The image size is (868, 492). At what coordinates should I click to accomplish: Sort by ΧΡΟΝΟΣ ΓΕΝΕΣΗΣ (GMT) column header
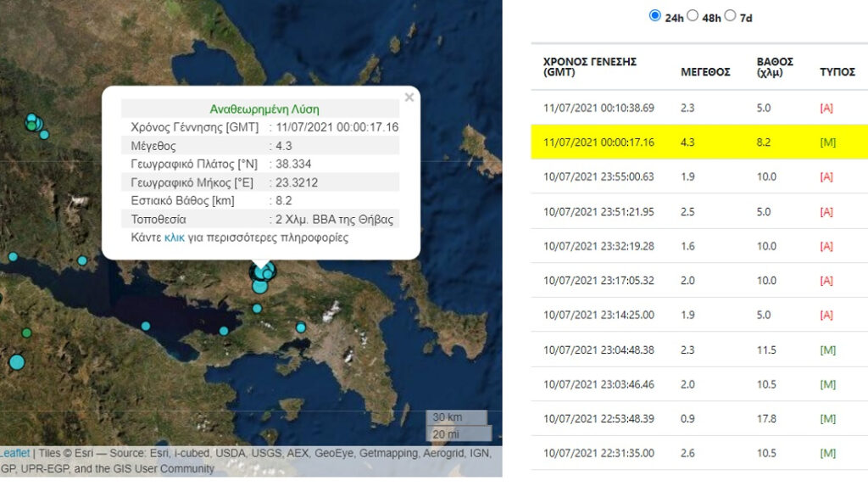coord(589,67)
